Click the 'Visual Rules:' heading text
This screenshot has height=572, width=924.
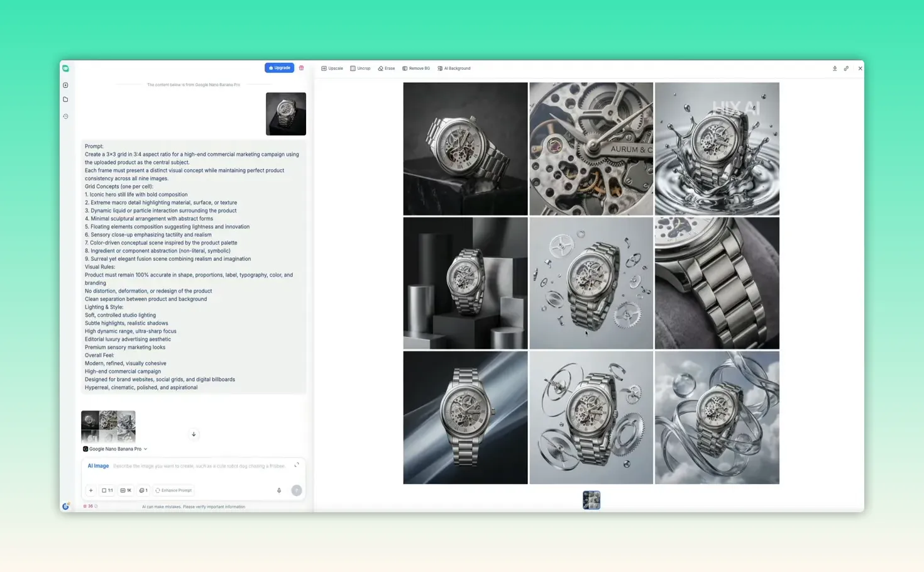click(x=100, y=267)
